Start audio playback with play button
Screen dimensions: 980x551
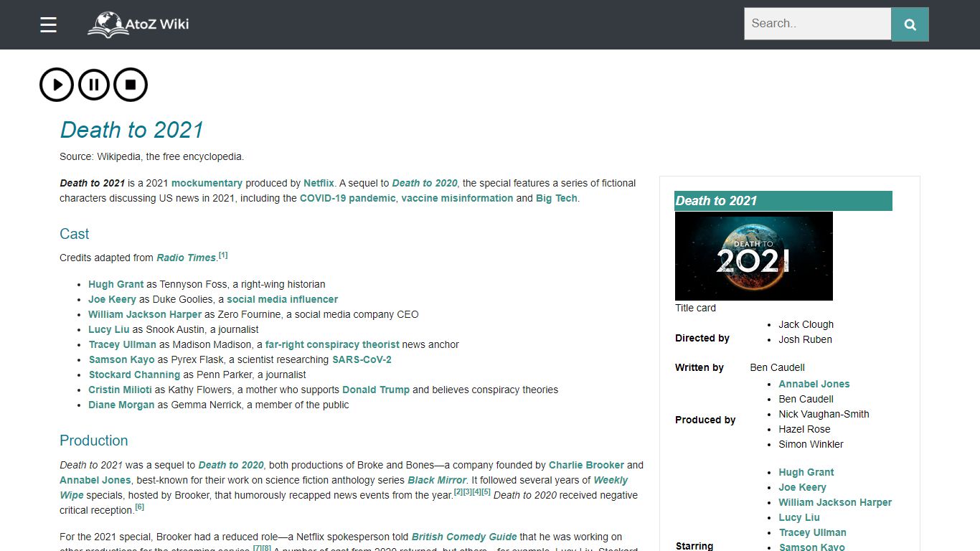click(57, 85)
